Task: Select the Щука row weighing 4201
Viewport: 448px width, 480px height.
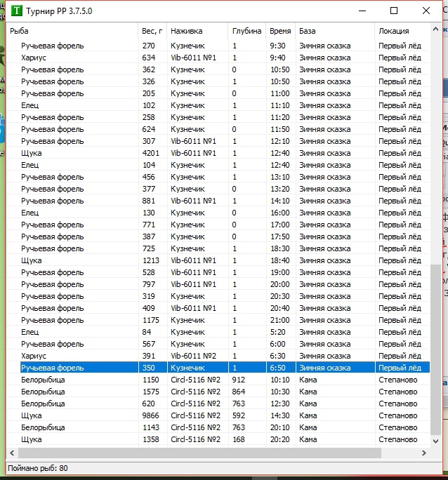Action: coord(218,153)
